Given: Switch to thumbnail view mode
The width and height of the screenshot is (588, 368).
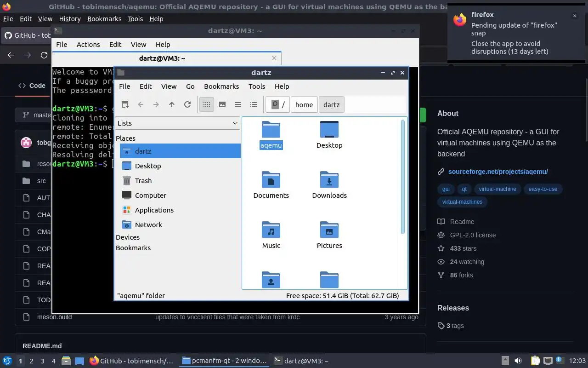Looking at the screenshot, I should (x=222, y=104).
